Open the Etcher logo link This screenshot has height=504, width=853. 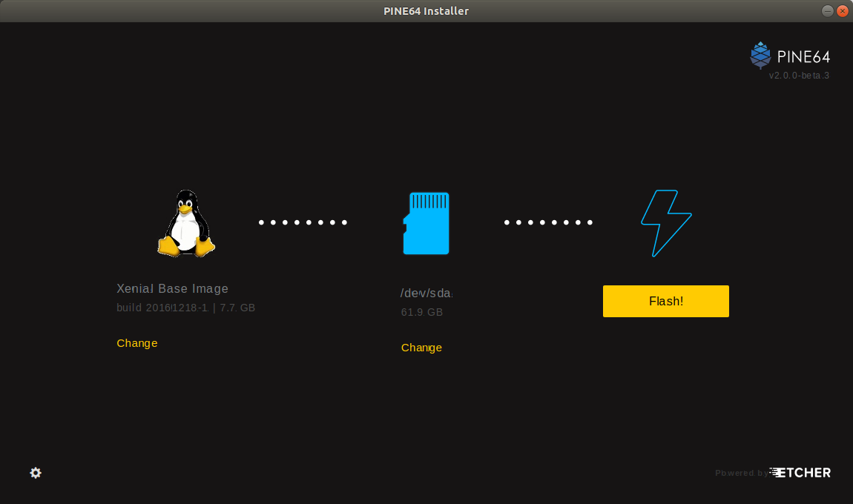tap(800, 472)
